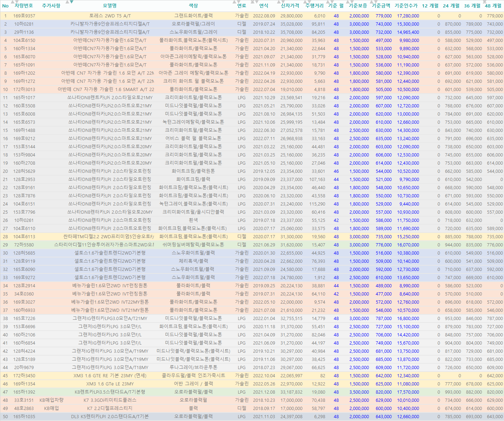Viewport: 504px width, 421px height.
Task: Select plate number 169호9357
Action: click(x=24, y=16)
